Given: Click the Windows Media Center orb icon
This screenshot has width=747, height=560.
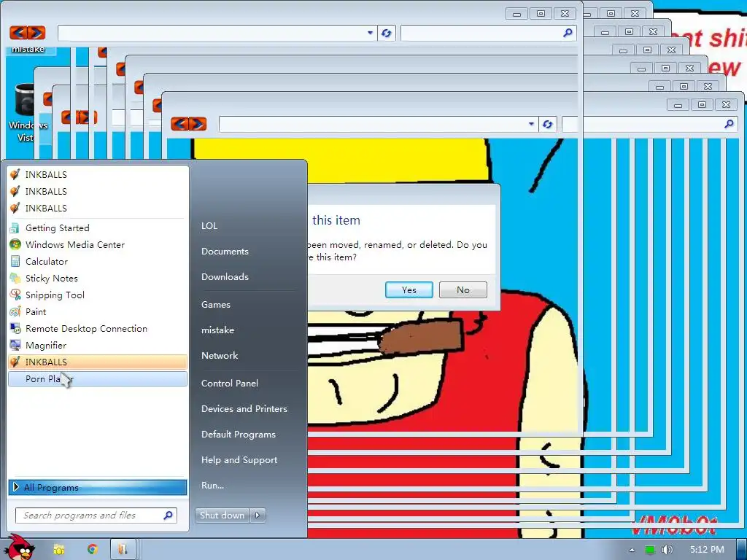Looking at the screenshot, I should pos(15,244).
